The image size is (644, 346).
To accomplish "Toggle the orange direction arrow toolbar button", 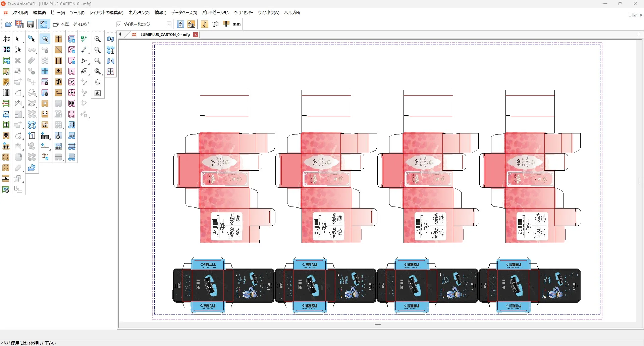I will click(204, 24).
